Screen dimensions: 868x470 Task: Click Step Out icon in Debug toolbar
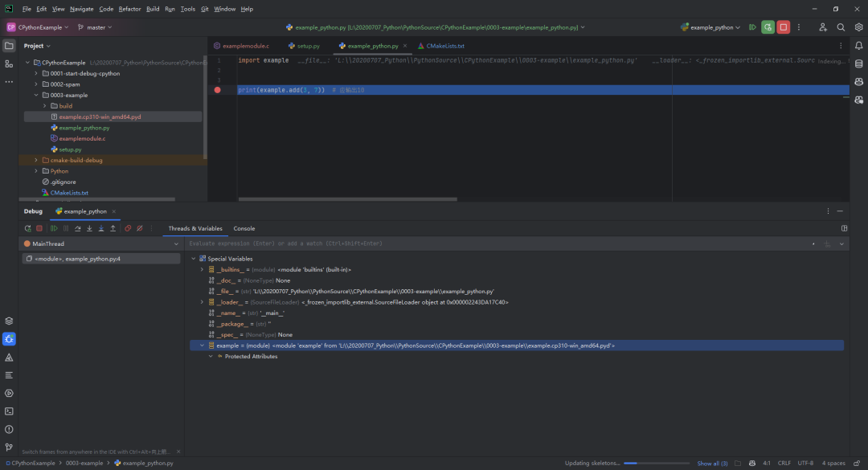113,228
